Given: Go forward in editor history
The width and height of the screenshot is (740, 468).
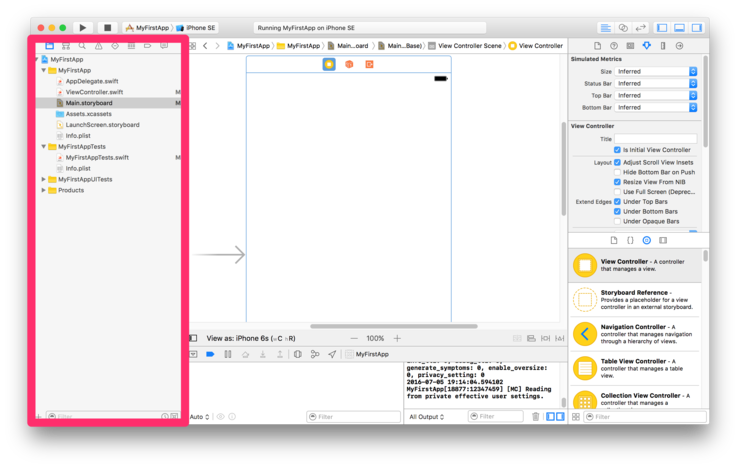Looking at the screenshot, I should tap(217, 46).
